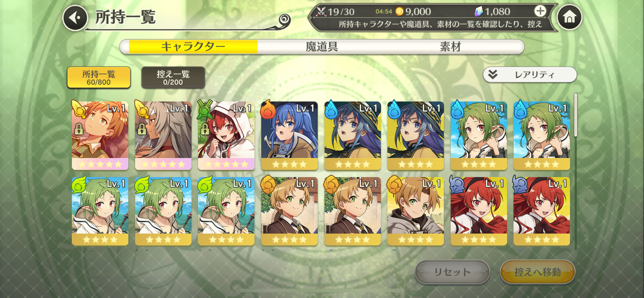Go to the home screen icon
This screenshot has height=298, width=644.
(x=569, y=17)
